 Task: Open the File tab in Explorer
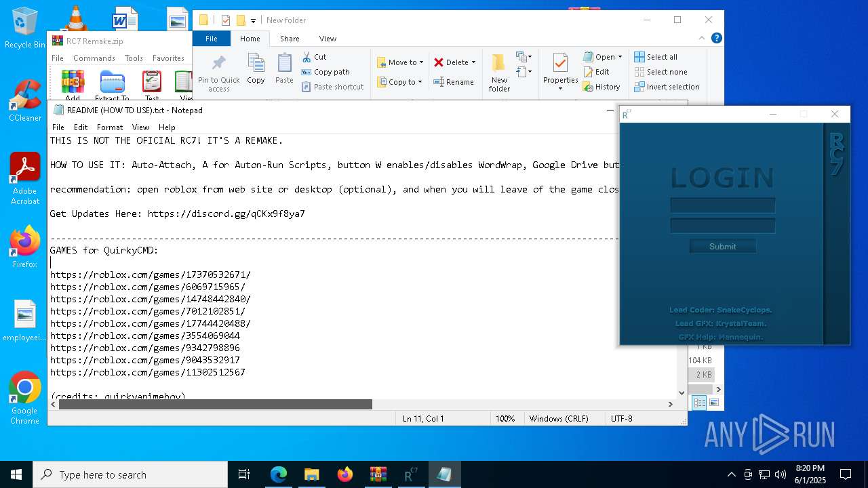point(212,39)
